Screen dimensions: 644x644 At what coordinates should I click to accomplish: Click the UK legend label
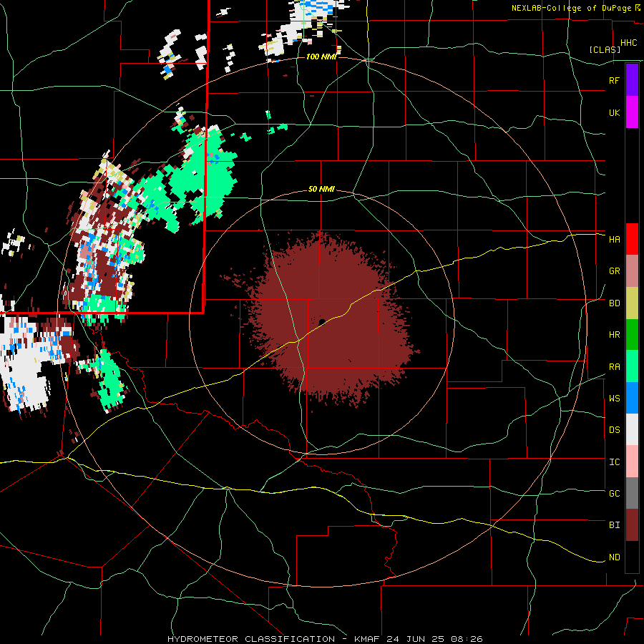[x=614, y=112]
